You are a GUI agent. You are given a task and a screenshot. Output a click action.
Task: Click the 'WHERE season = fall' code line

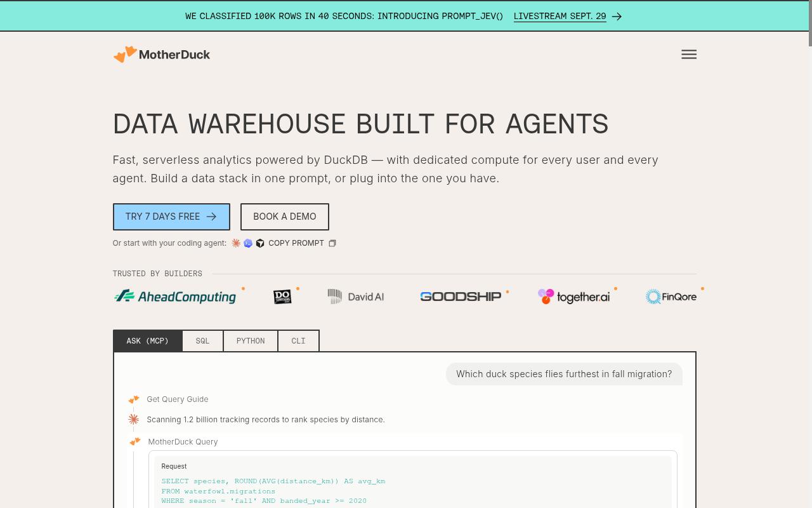(264, 501)
